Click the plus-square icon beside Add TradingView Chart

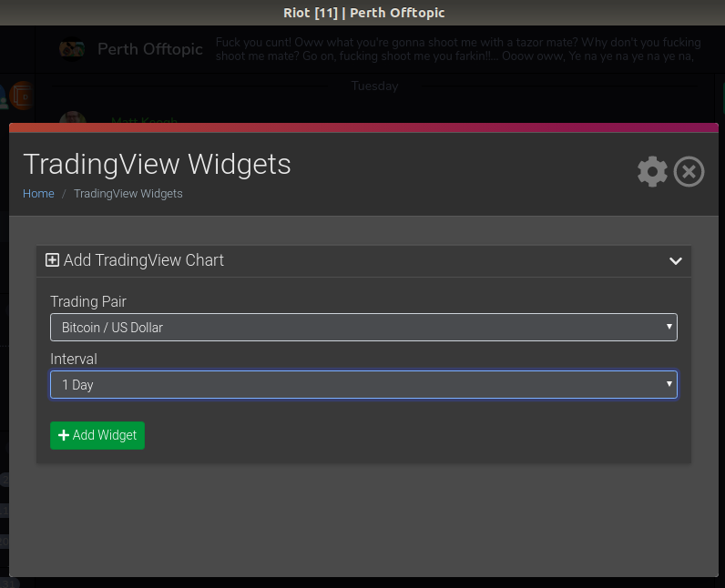[52, 260]
